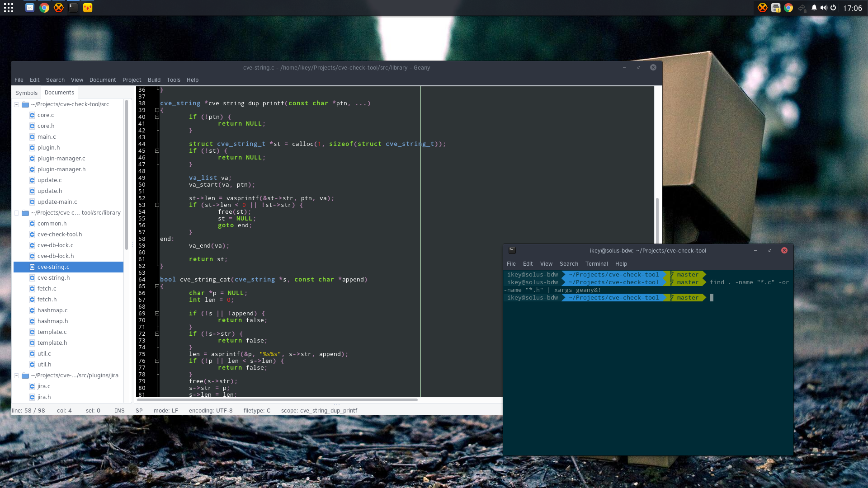Image resolution: width=868 pixels, height=488 pixels.
Task: Open hashmap.c document
Action: tap(52, 310)
